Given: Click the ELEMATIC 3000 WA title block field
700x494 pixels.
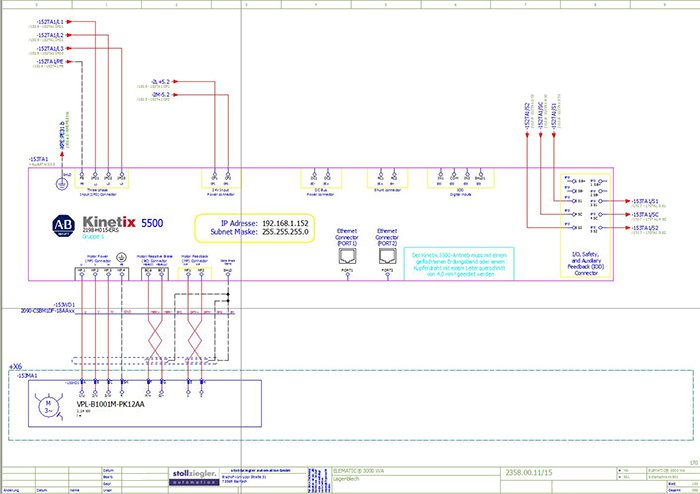Looking at the screenshot, I should tap(358, 471).
